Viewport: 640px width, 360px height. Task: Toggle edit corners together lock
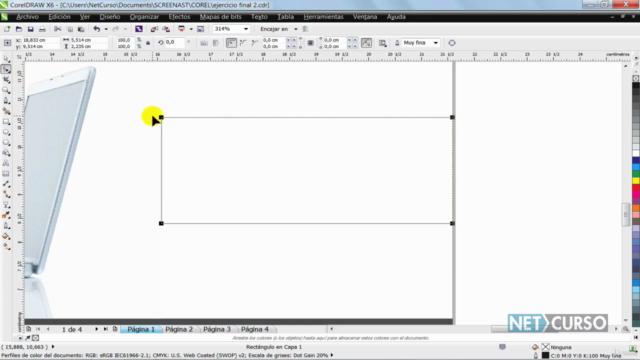point(311,43)
